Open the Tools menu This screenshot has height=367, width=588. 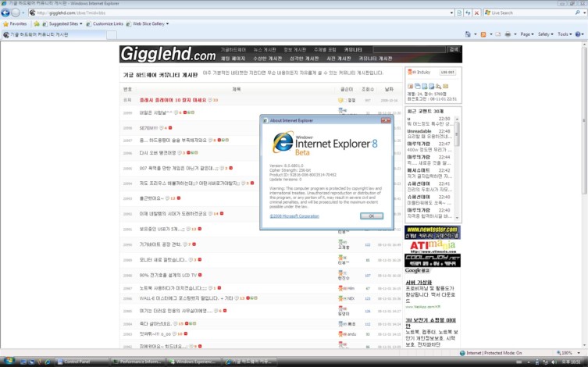[x=565, y=34]
